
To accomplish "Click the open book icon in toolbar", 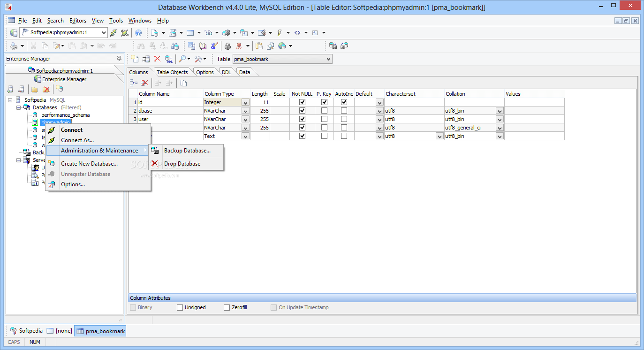I will 203,46.
